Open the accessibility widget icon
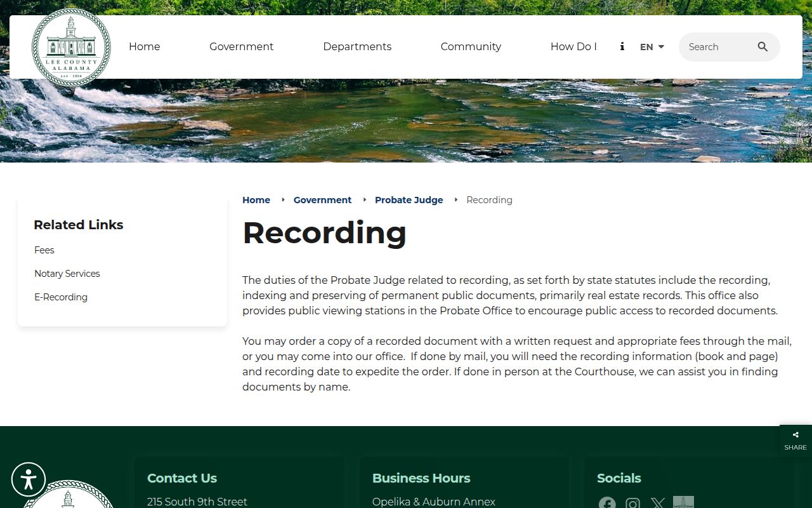Image resolution: width=812 pixels, height=508 pixels. pyautogui.click(x=29, y=479)
